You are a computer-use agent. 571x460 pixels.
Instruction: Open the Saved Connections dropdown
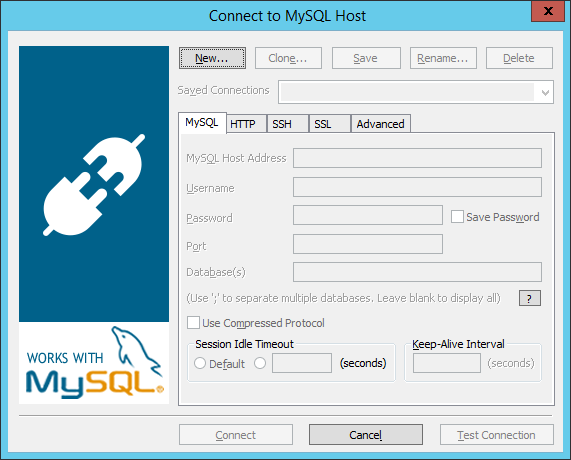416,92
